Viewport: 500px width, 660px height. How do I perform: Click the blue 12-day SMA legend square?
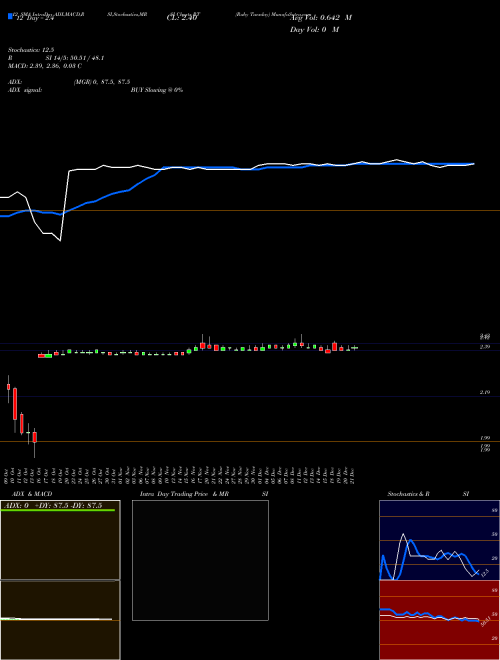click(x=10, y=17)
